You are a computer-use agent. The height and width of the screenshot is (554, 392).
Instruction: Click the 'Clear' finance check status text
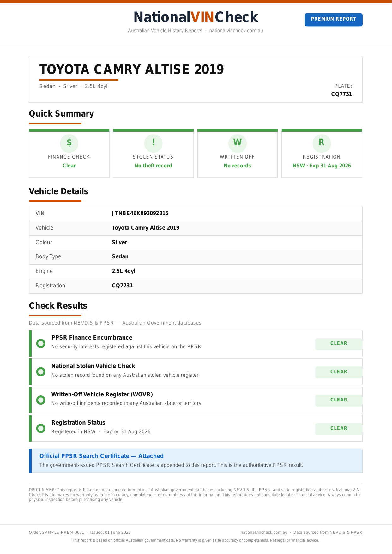(x=69, y=166)
